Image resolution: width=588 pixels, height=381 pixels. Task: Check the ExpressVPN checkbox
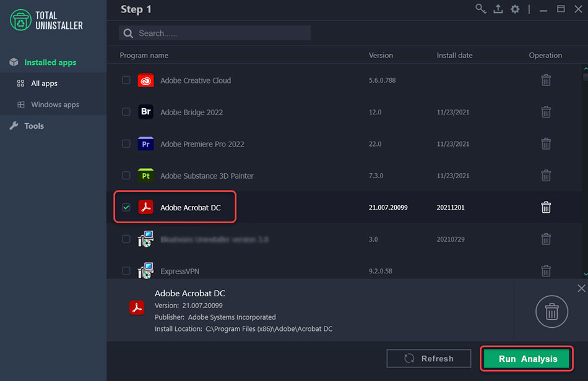(126, 270)
